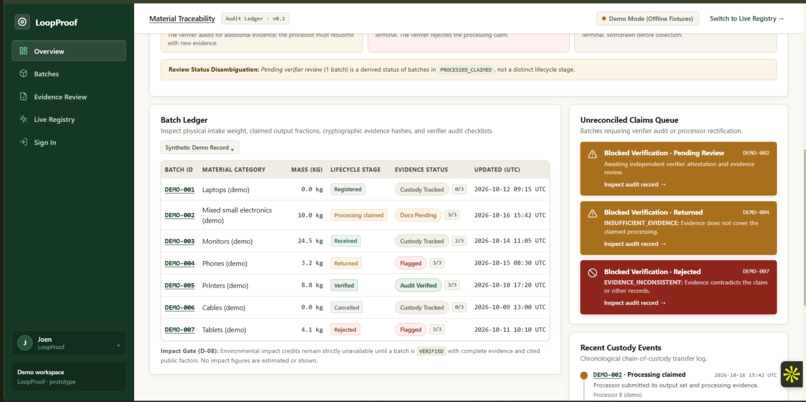Click the Registered lifecycle stage badge

pyautogui.click(x=348, y=189)
